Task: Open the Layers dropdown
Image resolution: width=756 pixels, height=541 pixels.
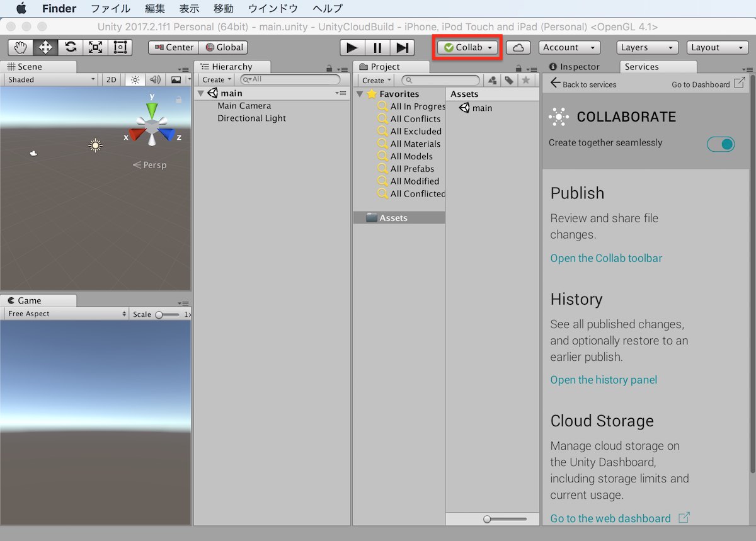Action: [647, 47]
